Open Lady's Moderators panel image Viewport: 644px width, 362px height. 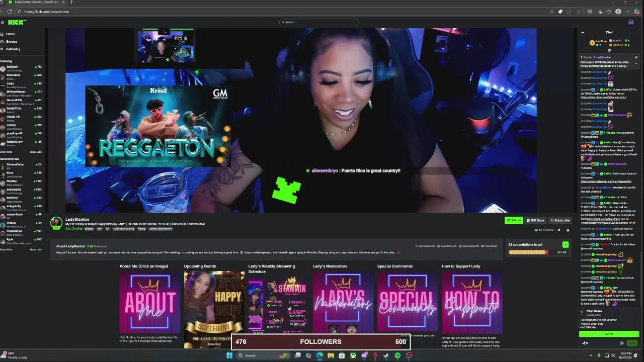[x=343, y=302]
